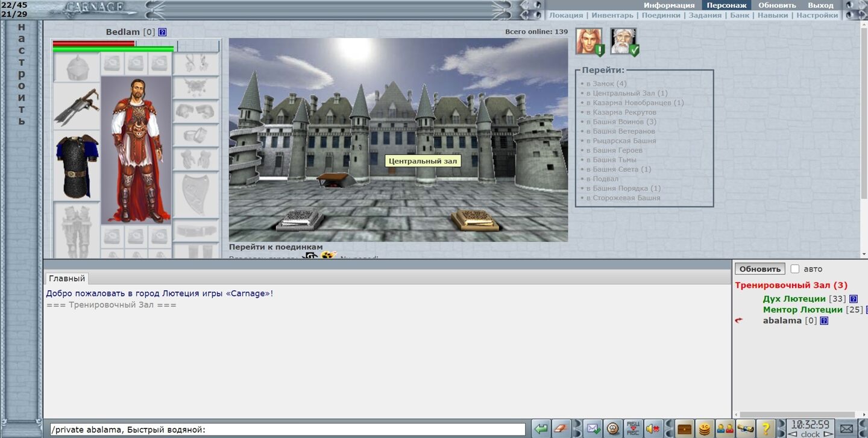Open info icon next to Дух Лютеции
Image resolution: width=868 pixels, height=438 pixels.
[x=853, y=299]
